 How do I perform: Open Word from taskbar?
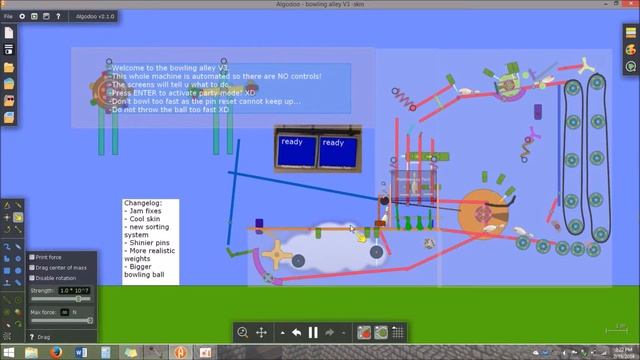coord(81,353)
